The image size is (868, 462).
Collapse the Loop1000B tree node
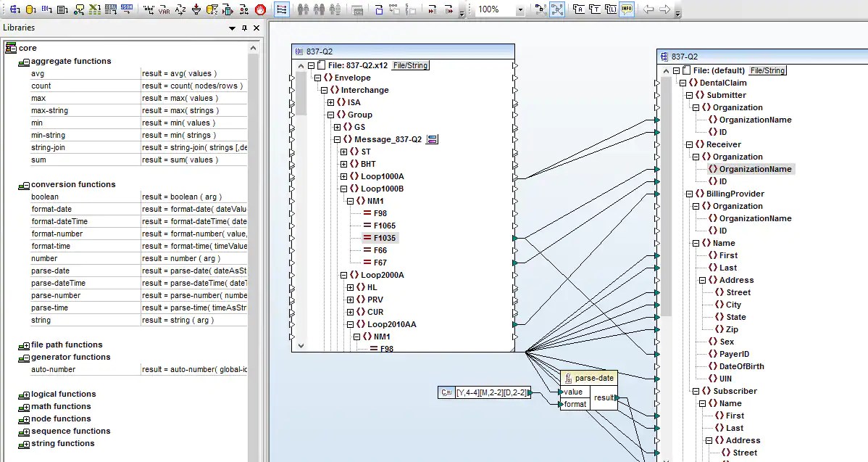click(x=344, y=189)
